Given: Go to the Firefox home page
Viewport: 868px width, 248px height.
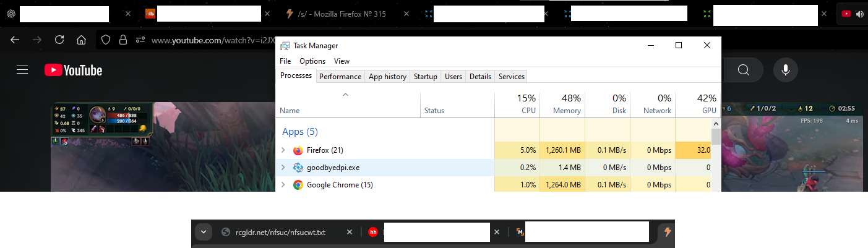Looking at the screenshot, I should (x=81, y=40).
